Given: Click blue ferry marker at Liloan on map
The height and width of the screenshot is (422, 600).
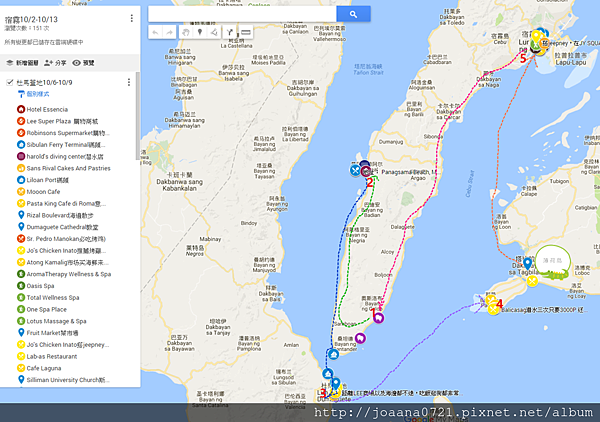Looking at the screenshot, I should [333, 354].
